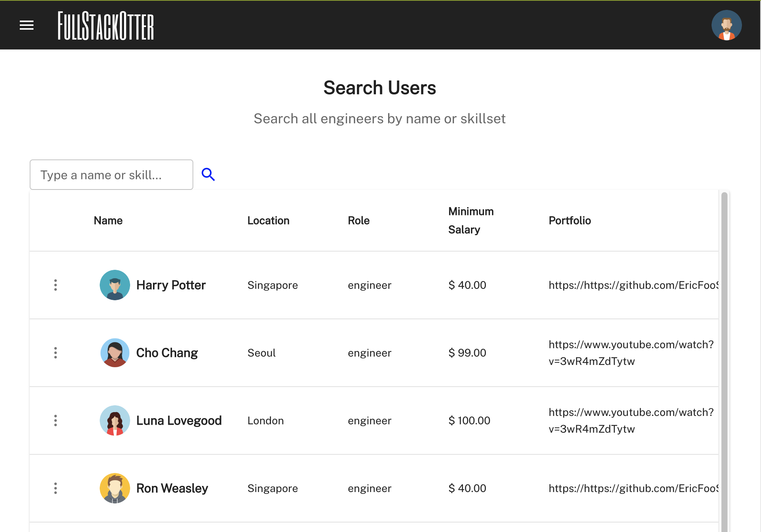Click Ron Weasley's profile avatar picture

click(115, 488)
